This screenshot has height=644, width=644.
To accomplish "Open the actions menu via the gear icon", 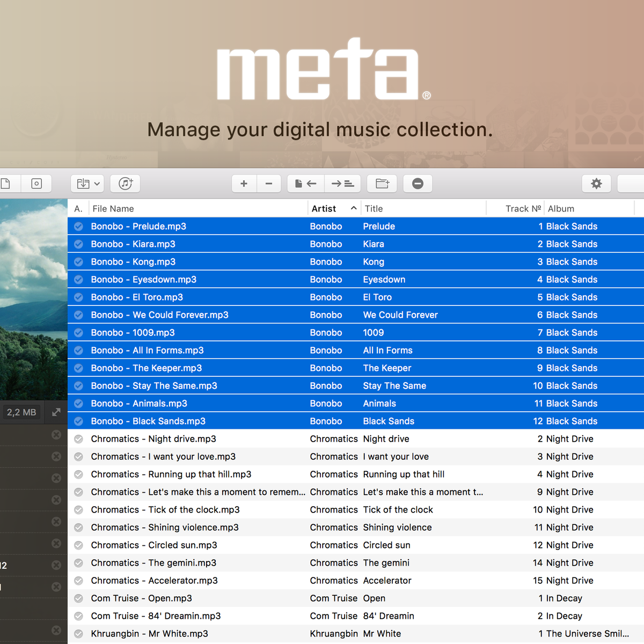I will 597,184.
